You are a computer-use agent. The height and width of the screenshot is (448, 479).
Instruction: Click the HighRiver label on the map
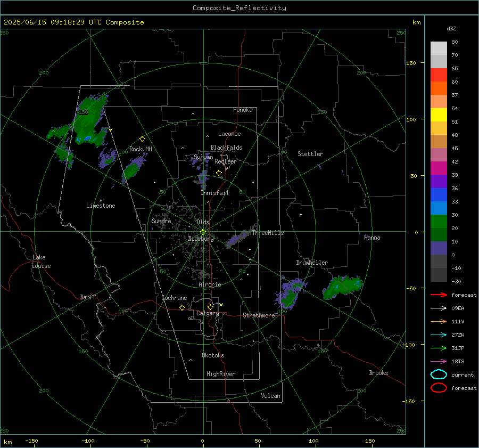coord(221,374)
